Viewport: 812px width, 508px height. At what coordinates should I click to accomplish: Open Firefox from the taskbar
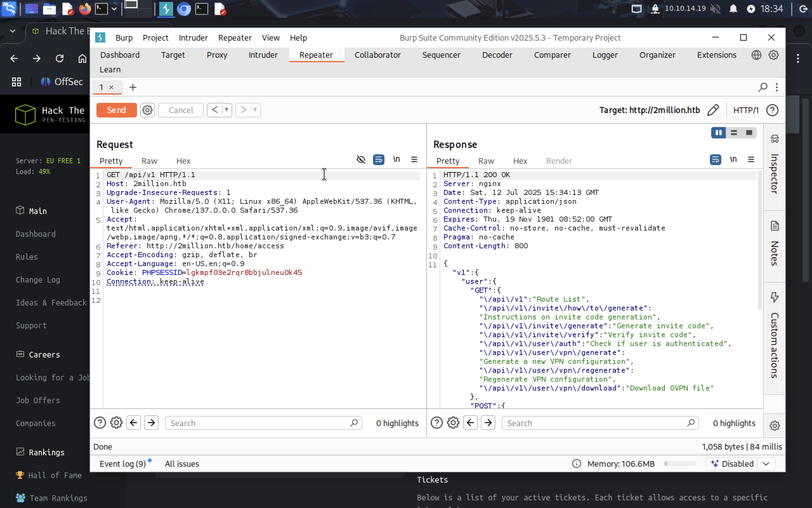pyautogui.click(x=85, y=9)
